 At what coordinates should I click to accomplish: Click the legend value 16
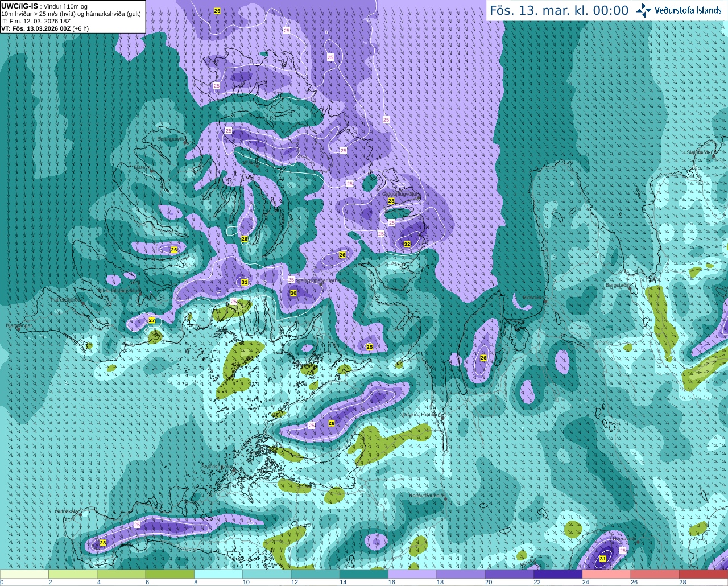point(391,582)
